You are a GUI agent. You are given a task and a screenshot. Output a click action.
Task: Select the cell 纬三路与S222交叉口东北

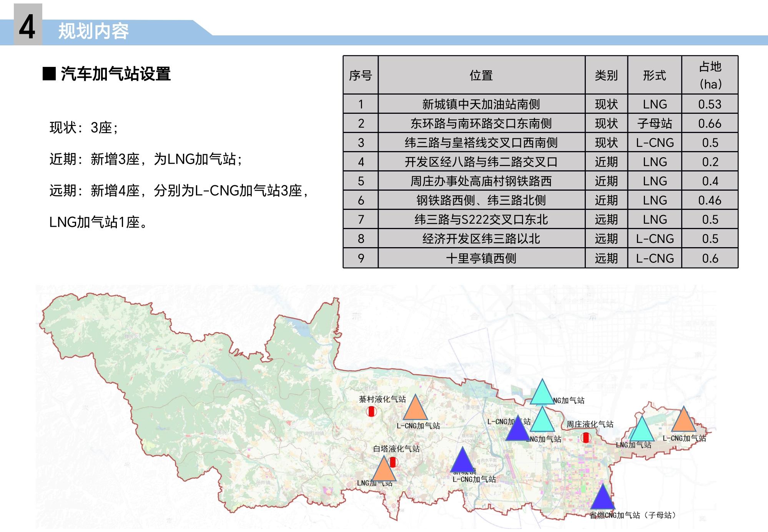pyautogui.click(x=481, y=219)
